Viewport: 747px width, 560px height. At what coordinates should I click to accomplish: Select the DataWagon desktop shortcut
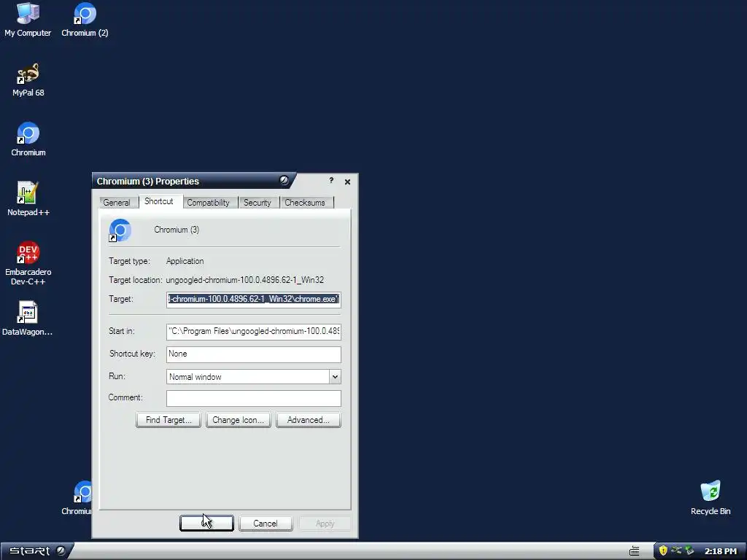click(x=28, y=319)
